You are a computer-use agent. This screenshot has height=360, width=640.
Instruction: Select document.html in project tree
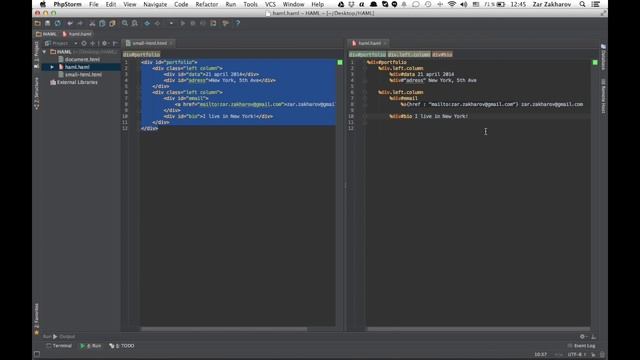pyautogui.click(x=82, y=60)
